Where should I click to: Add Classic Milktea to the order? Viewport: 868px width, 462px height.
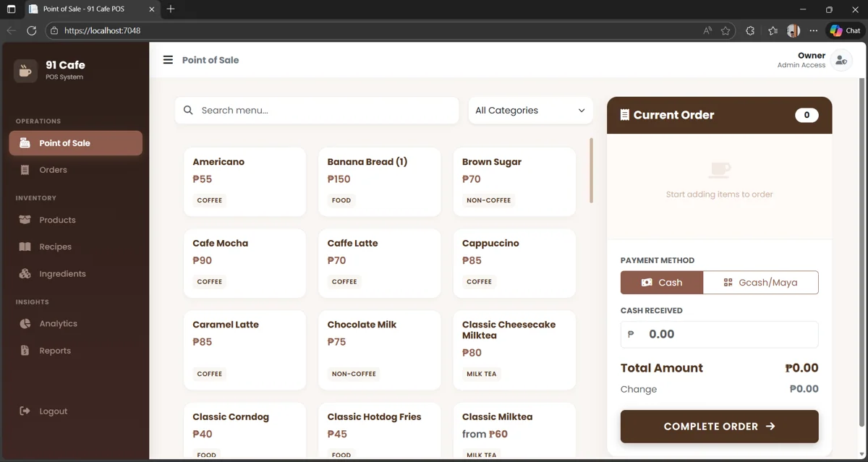tap(514, 432)
